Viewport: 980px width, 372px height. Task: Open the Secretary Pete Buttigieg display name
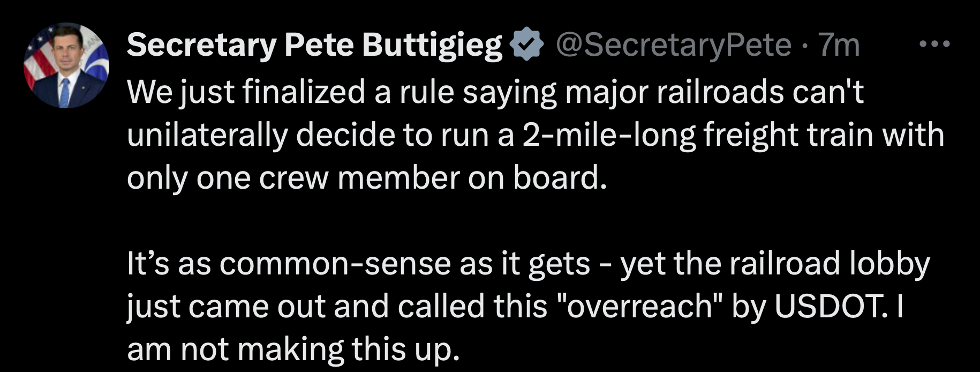coord(314,44)
